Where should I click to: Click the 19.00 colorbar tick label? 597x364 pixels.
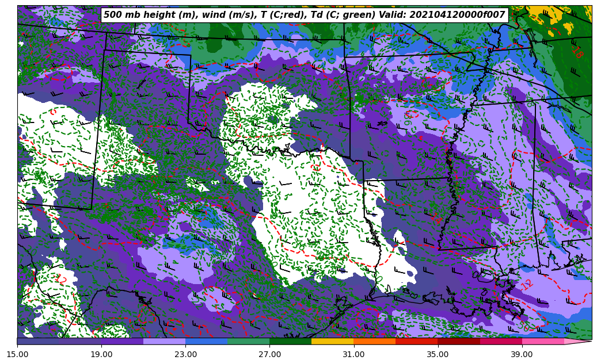pos(101,354)
